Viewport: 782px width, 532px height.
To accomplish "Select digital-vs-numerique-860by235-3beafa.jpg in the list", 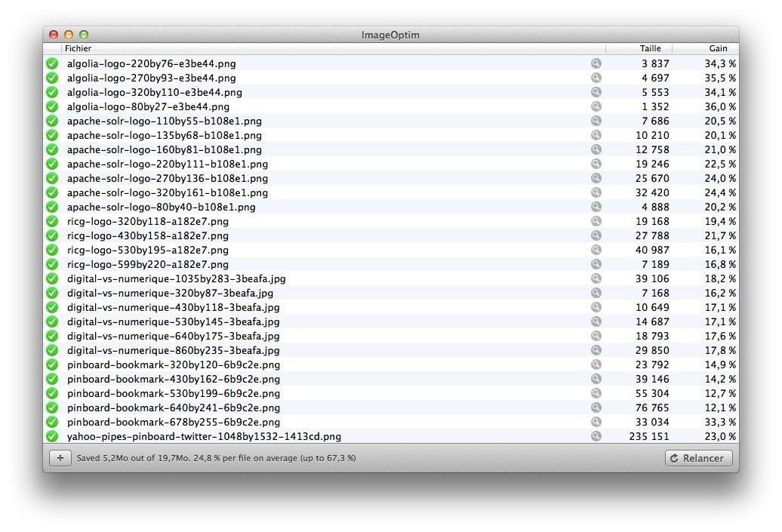I will (174, 350).
